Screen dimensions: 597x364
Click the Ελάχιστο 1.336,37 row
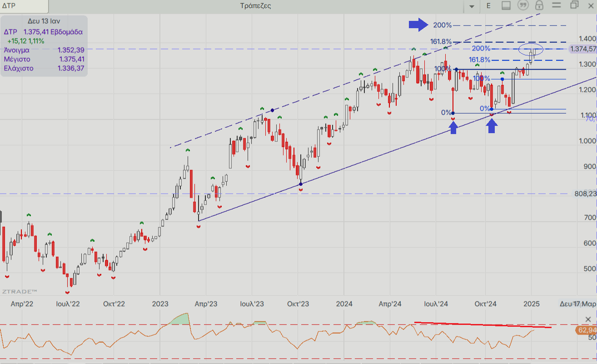coord(44,68)
